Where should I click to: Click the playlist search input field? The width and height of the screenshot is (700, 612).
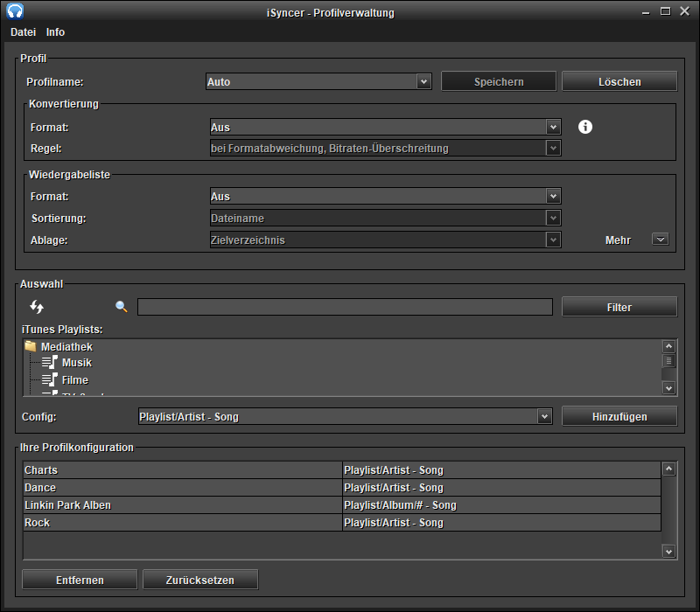pyautogui.click(x=345, y=307)
